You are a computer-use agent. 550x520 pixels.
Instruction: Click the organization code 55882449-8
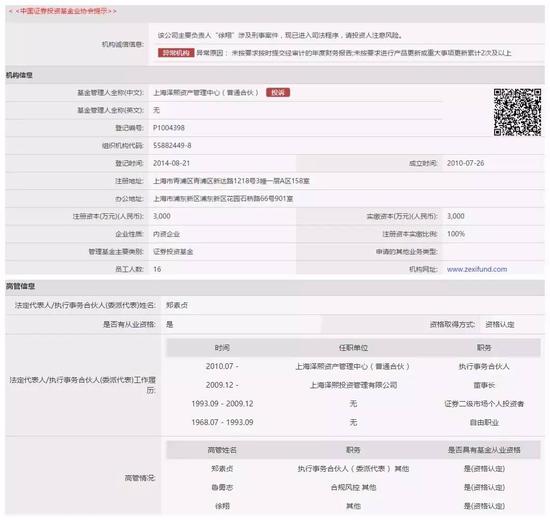tap(172, 145)
